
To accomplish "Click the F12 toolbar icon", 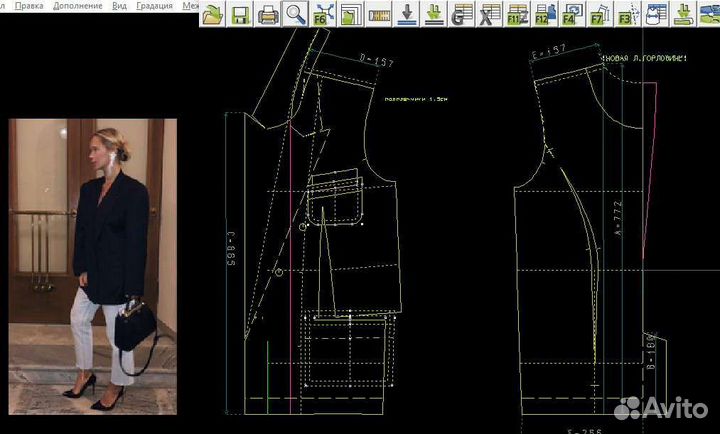I will click(x=544, y=14).
